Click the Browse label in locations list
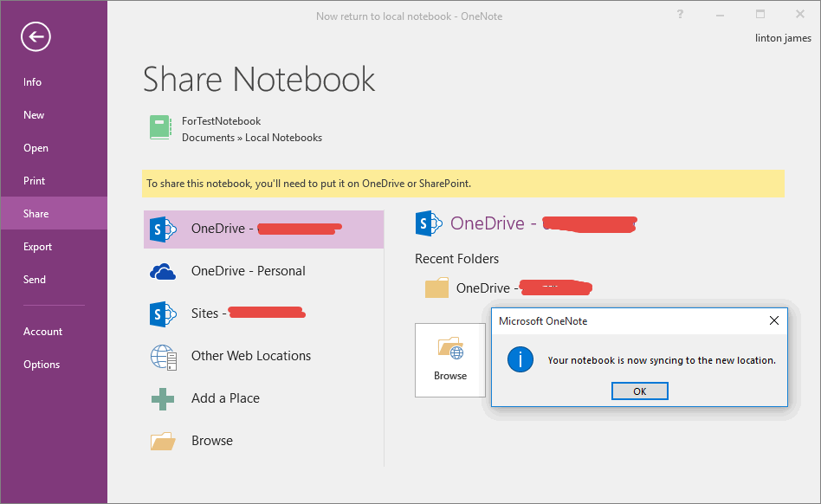The image size is (821, 504). [x=211, y=441]
